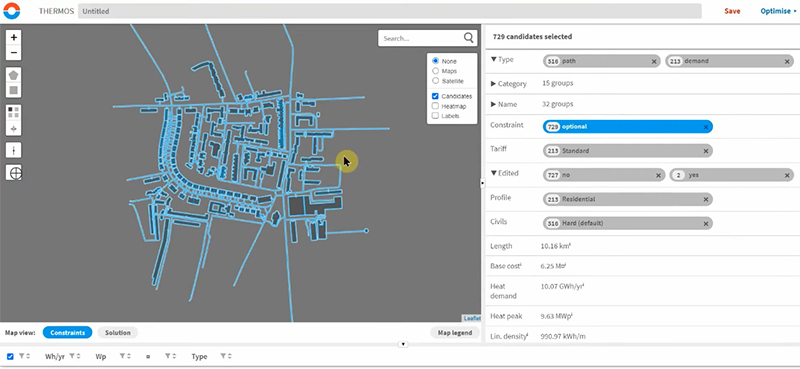Click filter icon on first table column

tap(21, 356)
